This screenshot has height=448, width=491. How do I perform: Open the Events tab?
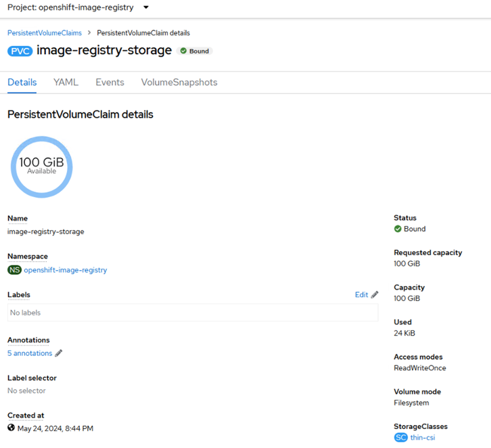[110, 82]
